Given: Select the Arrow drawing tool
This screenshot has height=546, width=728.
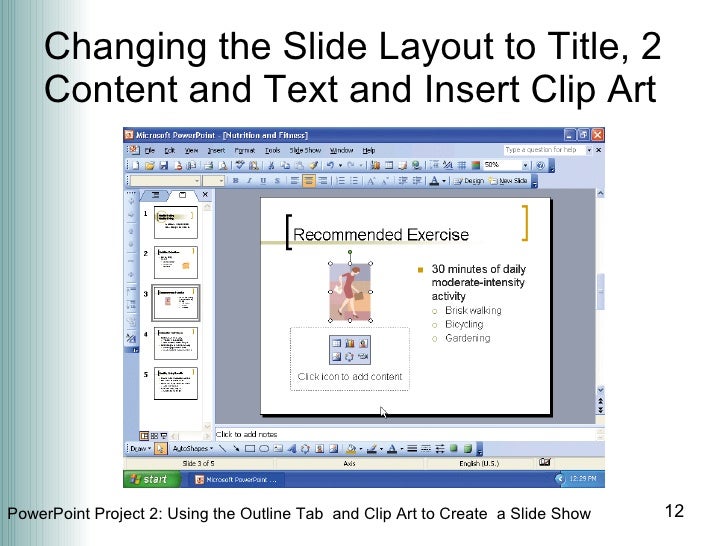Looking at the screenshot, I should (236, 448).
